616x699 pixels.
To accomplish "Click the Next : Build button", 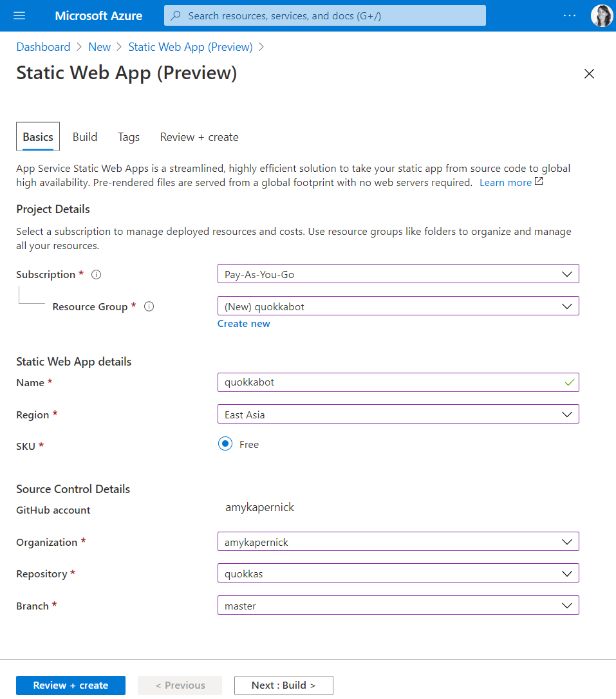I will (x=283, y=685).
